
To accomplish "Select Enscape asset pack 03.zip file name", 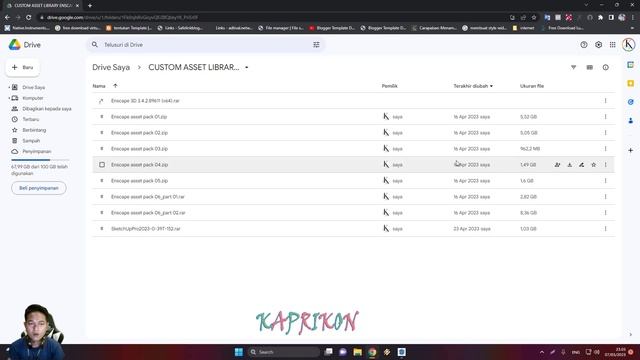I will (x=139, y=149).
